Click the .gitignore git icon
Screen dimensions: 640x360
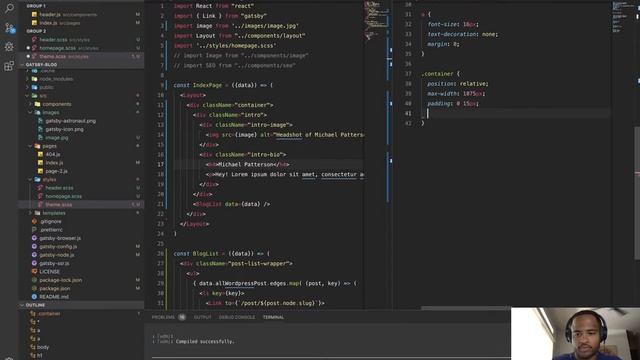[34, 221]
